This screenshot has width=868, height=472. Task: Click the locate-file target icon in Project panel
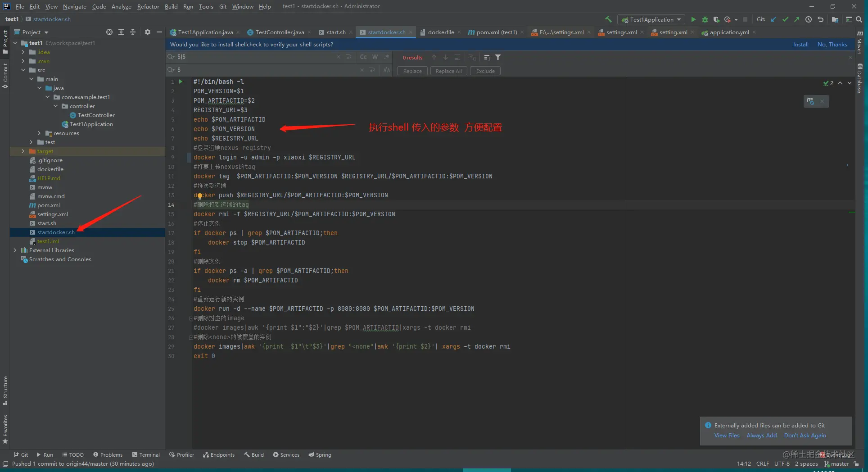click(109, 32)
